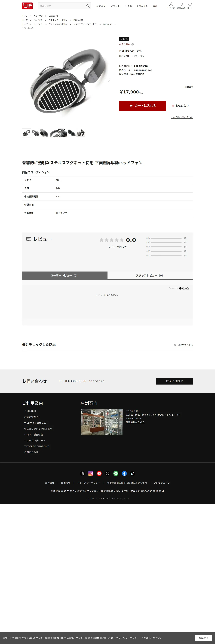Open the X social icon
The height and width of the screenshot is (644, 215).
[x=107, y=473]
